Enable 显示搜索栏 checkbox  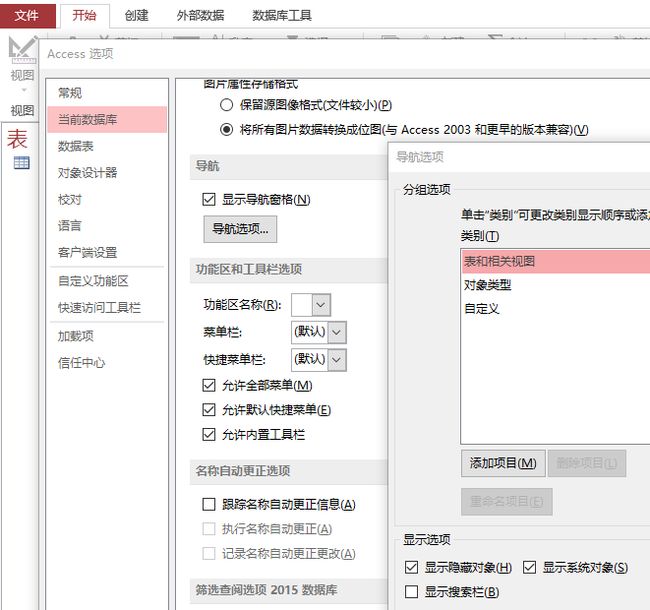pos(411,592)
